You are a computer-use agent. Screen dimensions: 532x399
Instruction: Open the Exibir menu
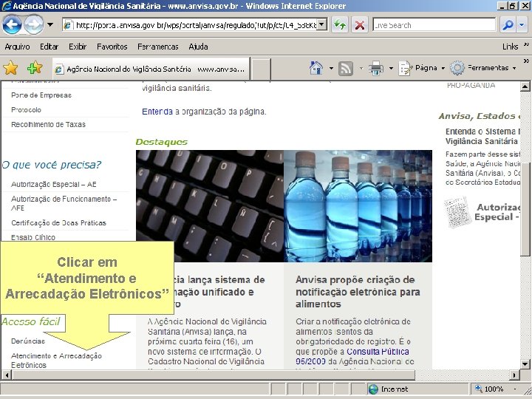tap(78, 47)
